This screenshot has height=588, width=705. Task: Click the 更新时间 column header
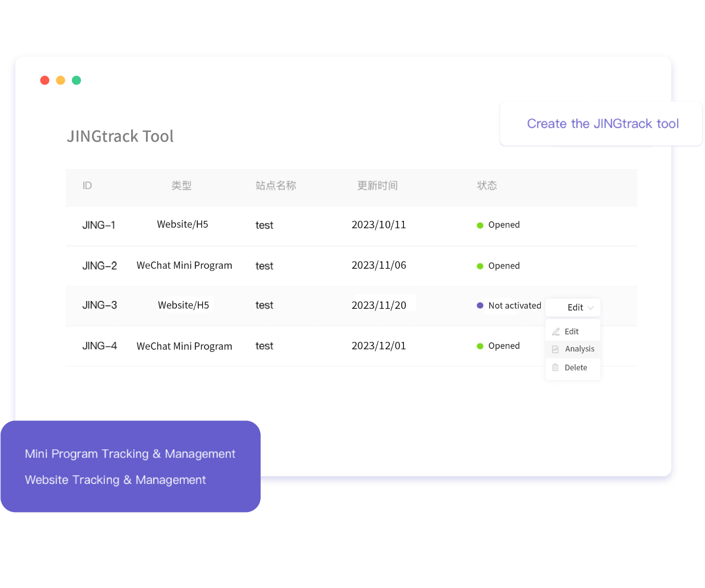click(x=377, y=186)
